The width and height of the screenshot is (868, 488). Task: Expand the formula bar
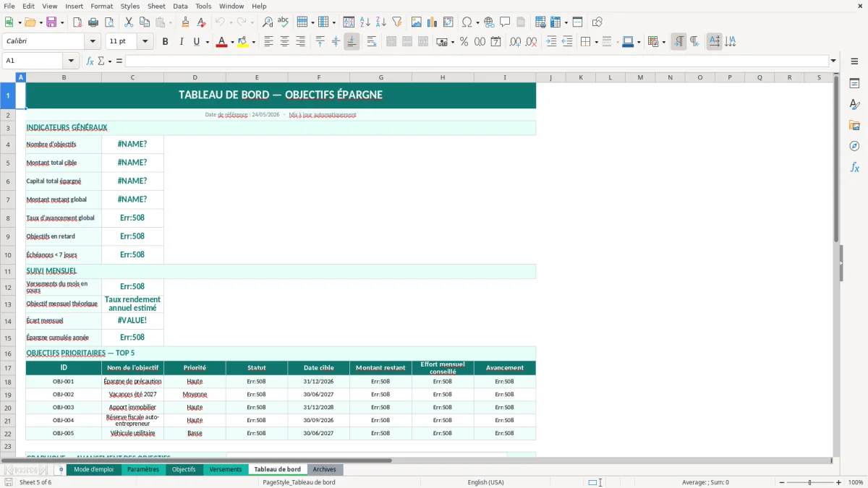(x=833, y=61)
